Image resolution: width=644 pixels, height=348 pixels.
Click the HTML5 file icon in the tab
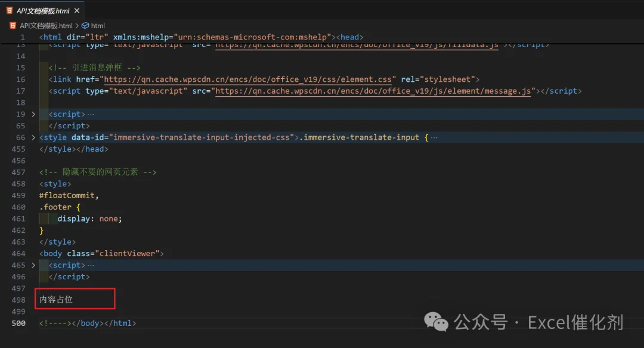point(10,11)
